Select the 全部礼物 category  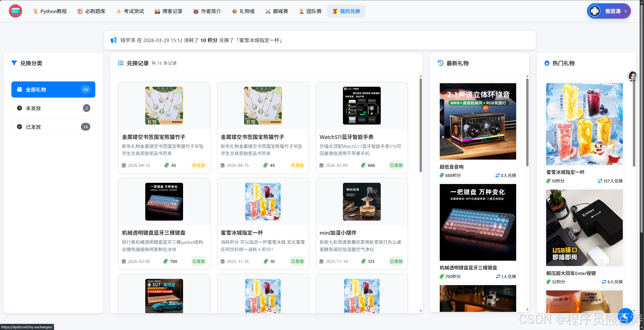(53, 89)
